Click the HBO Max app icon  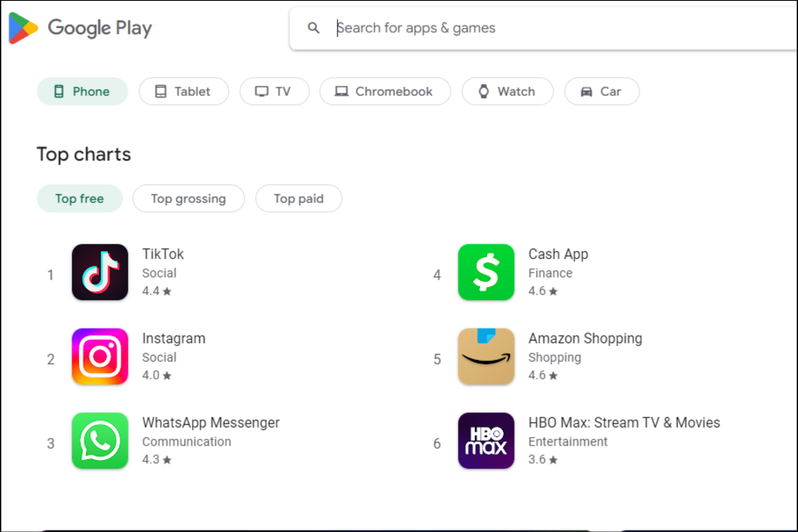tap(486, 441)
